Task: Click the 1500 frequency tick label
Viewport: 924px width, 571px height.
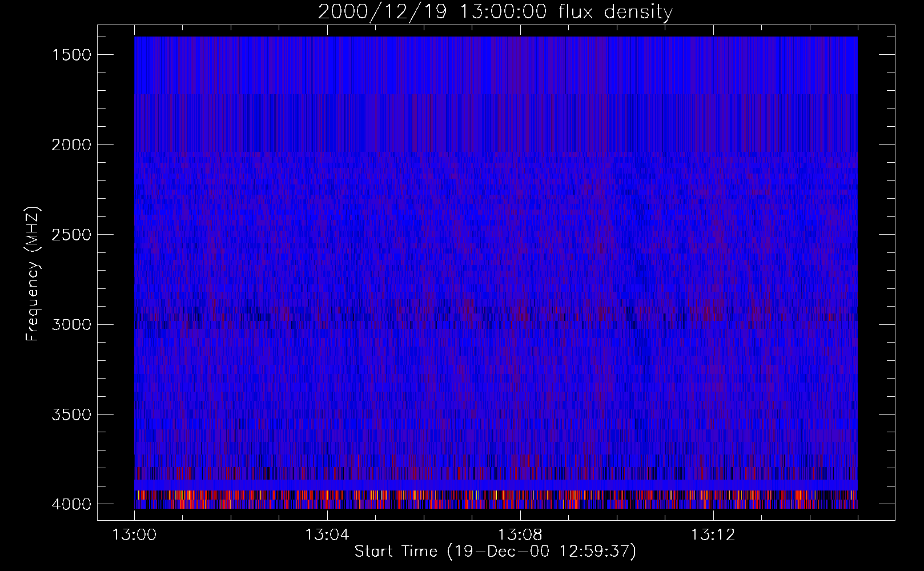Action: 71,55
